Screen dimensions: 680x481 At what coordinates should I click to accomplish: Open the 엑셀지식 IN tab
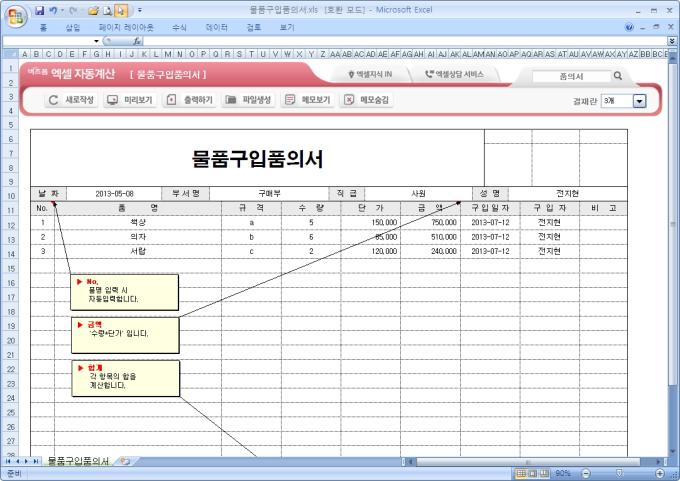[x=370, y=75]
